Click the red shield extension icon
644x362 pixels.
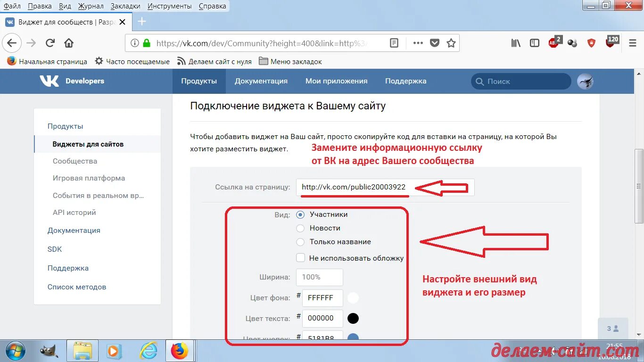point(591,43)
